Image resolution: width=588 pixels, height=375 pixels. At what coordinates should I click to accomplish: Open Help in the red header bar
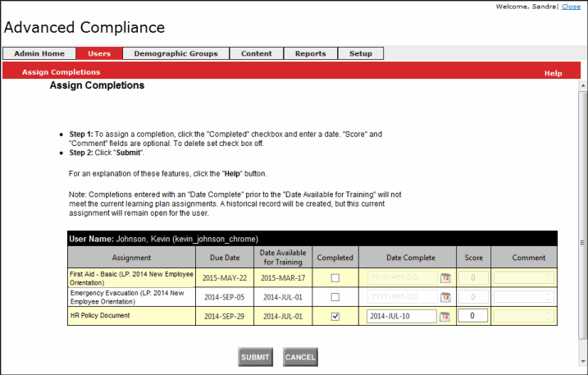(x=553, y=73)
